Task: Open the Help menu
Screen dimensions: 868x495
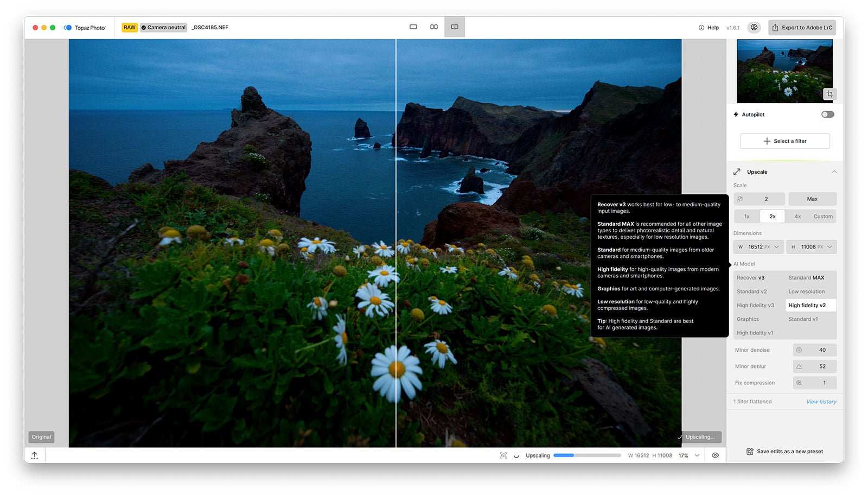Action: (709, 28)
